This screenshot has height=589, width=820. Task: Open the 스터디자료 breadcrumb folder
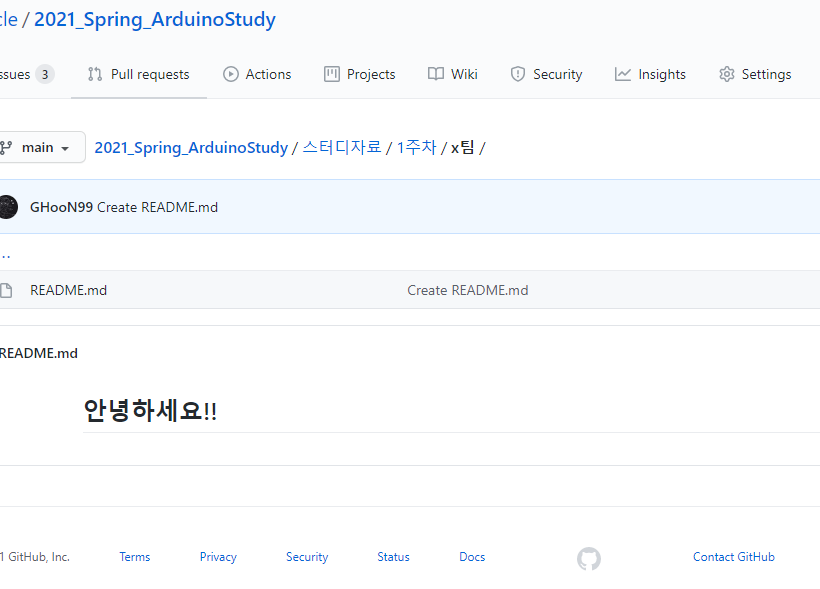[x=342, y=146]
